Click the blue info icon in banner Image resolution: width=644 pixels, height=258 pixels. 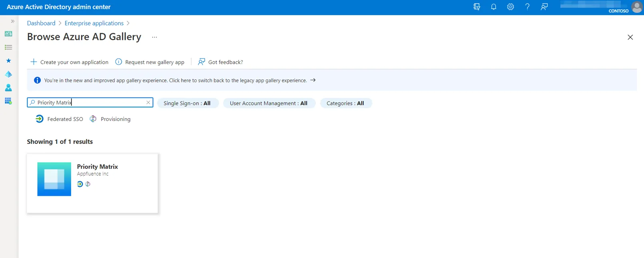click(37, 80)
